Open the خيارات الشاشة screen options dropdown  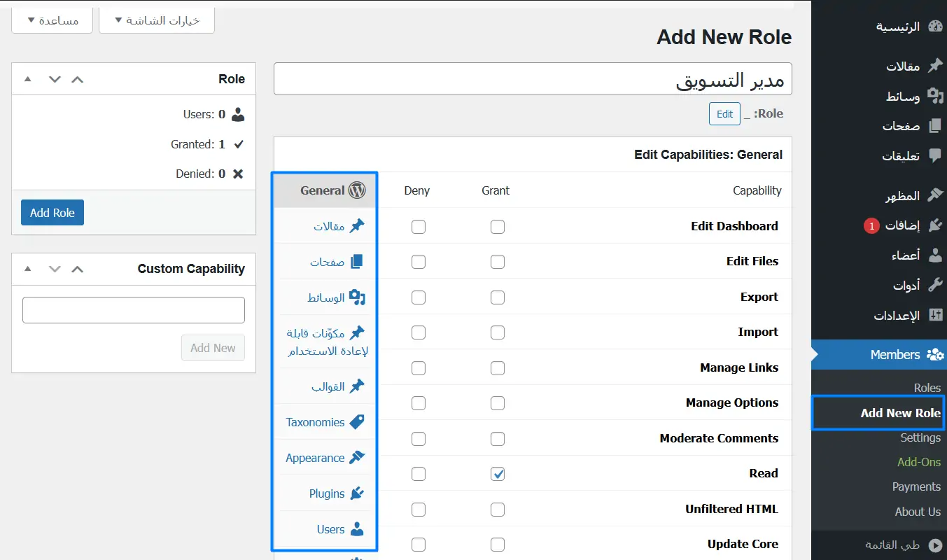(x=156, y=20)
